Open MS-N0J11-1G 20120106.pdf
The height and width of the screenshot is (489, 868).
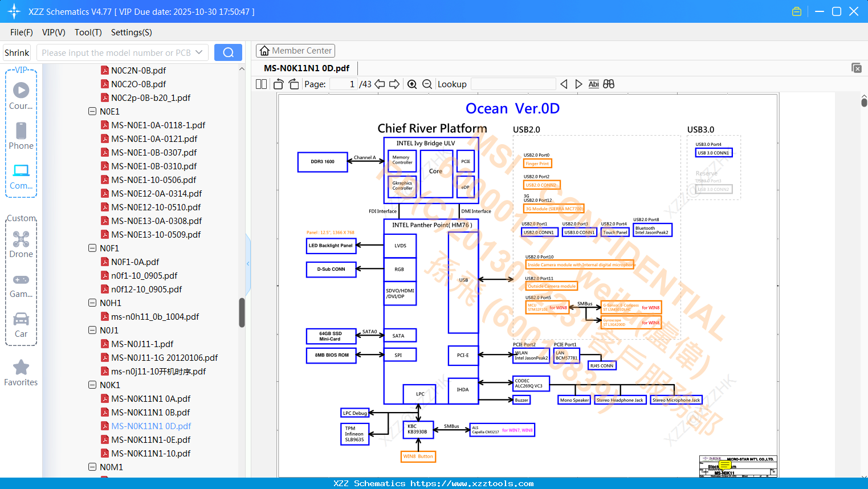164,358
